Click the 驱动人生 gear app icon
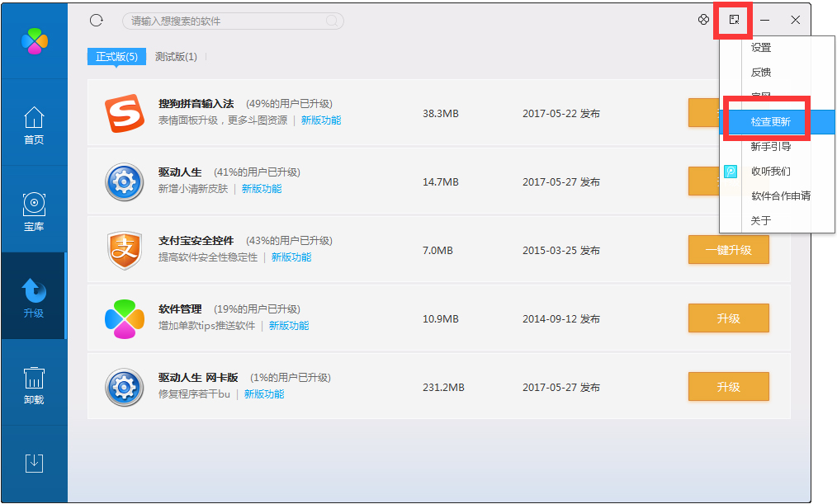Viewport: 837px width, 504px height. [125, 181]
